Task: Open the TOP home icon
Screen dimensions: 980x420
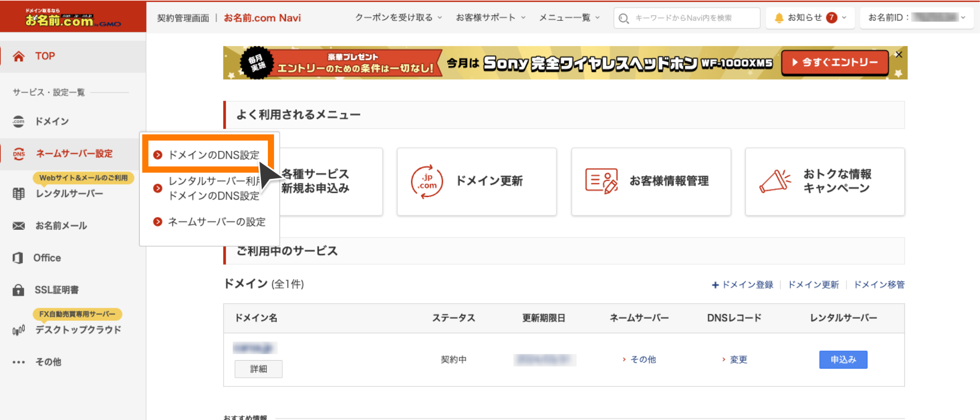Action: point(18,56)
